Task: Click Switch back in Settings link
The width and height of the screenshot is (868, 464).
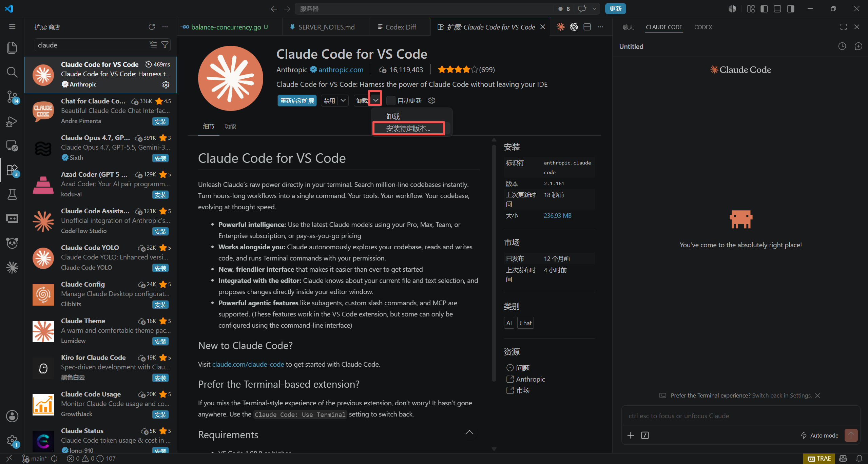Action: click(782, 395)
